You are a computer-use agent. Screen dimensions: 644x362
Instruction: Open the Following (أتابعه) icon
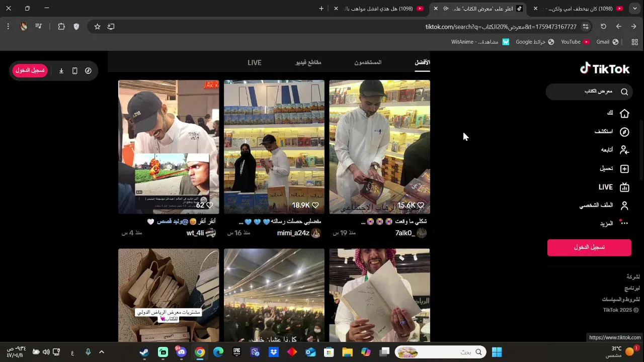(624, 150)
